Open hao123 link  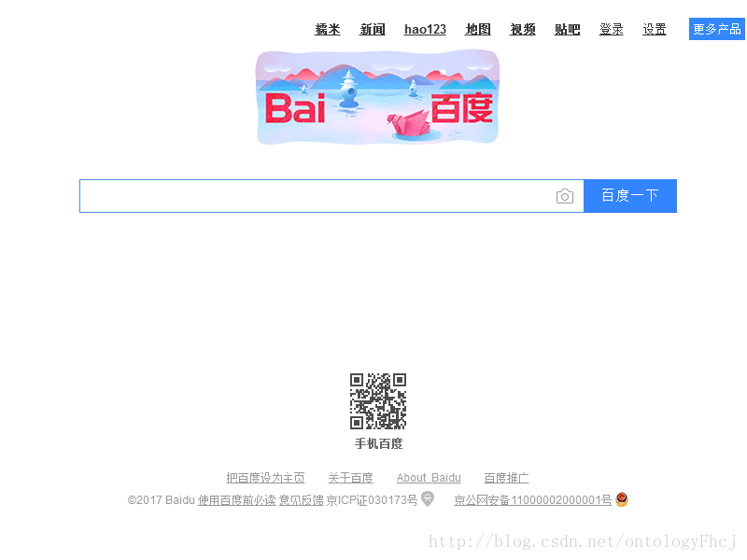click(425, 29)
